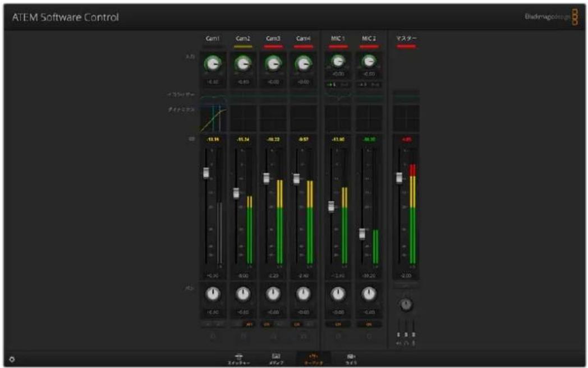The image size is (588, 368).
Task: Turn off the MIC 1 ON button
Action: tap(338, 324)
